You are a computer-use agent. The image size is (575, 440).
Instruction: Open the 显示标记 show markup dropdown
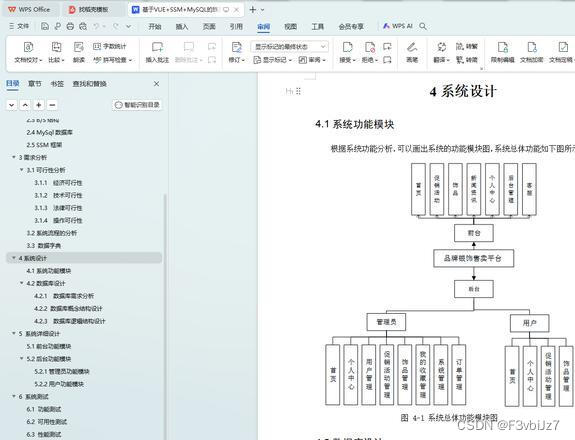(x=272, y=60)
